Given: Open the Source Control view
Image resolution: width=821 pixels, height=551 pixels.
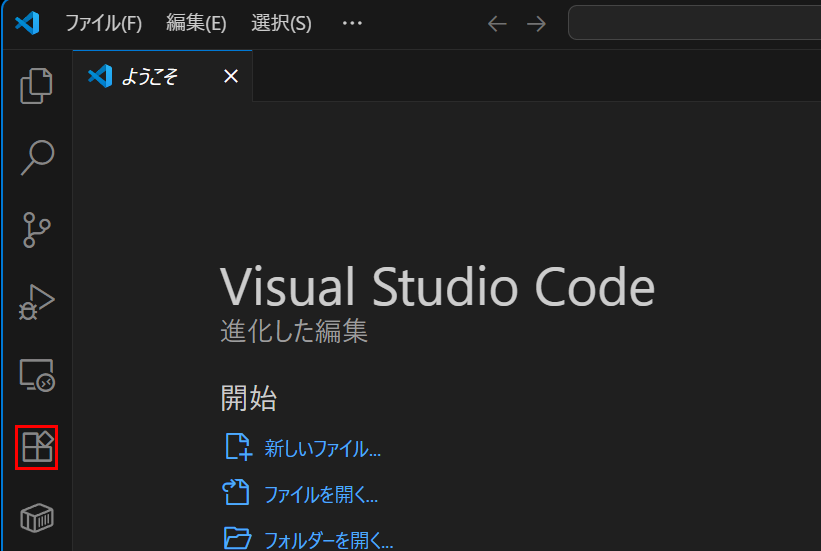Looking at the screenshot, I should coord(37,230).
